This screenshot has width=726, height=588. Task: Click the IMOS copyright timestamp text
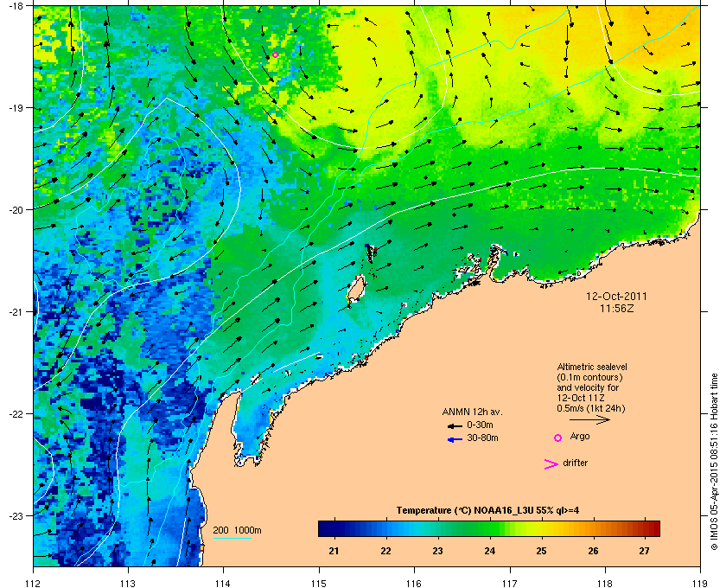coord(714,462)
